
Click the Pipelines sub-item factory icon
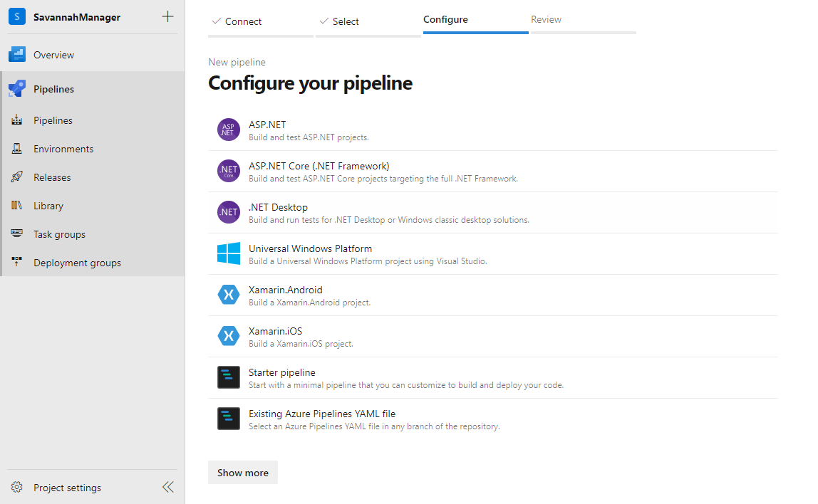coord(16,120)
